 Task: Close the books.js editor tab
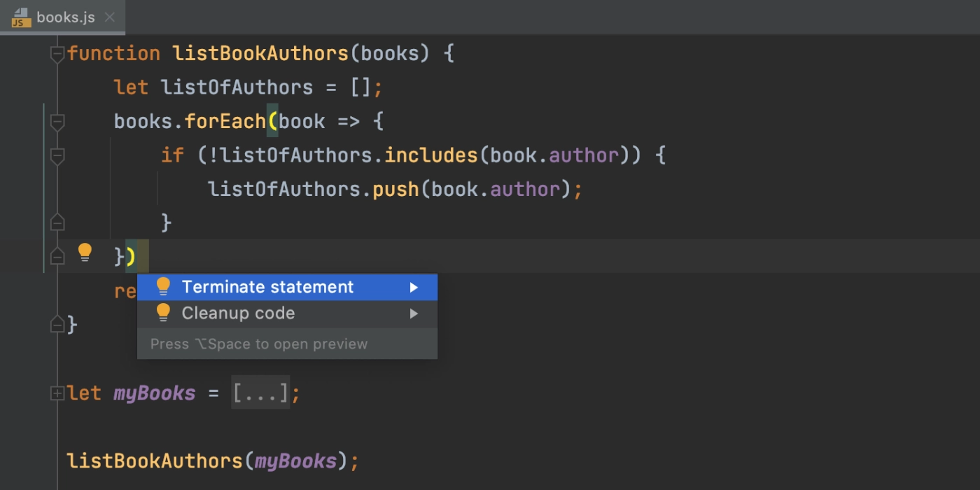[110, 17]
